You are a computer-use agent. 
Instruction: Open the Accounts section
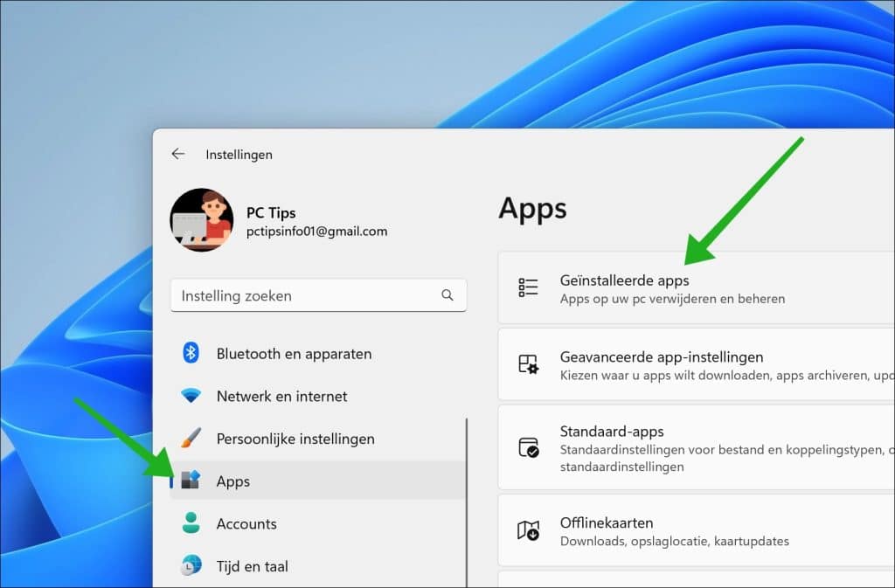317,523
